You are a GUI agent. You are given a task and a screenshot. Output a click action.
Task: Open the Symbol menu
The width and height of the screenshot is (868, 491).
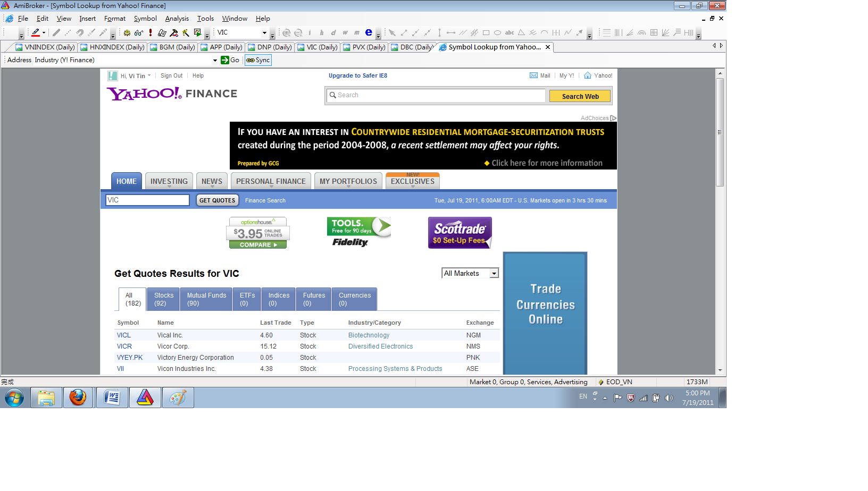click(145, 19)
